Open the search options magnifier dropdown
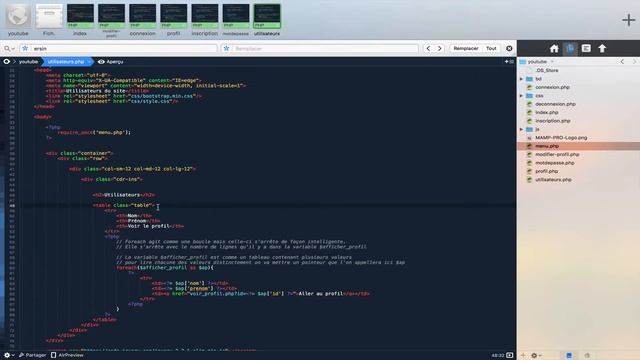The height and width of the screenshot is (360, 640). click(9, 49)
